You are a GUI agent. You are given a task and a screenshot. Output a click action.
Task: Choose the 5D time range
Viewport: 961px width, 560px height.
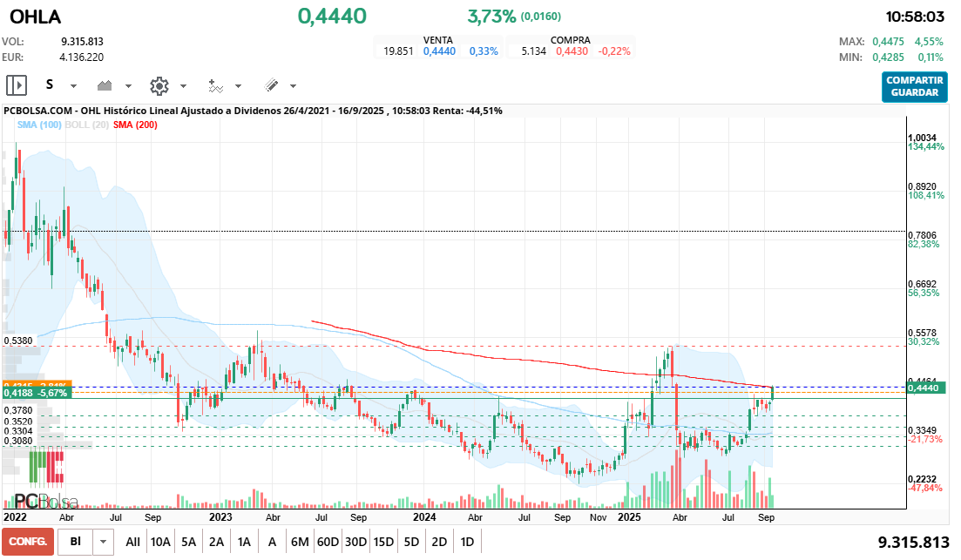tap(411, 542)
